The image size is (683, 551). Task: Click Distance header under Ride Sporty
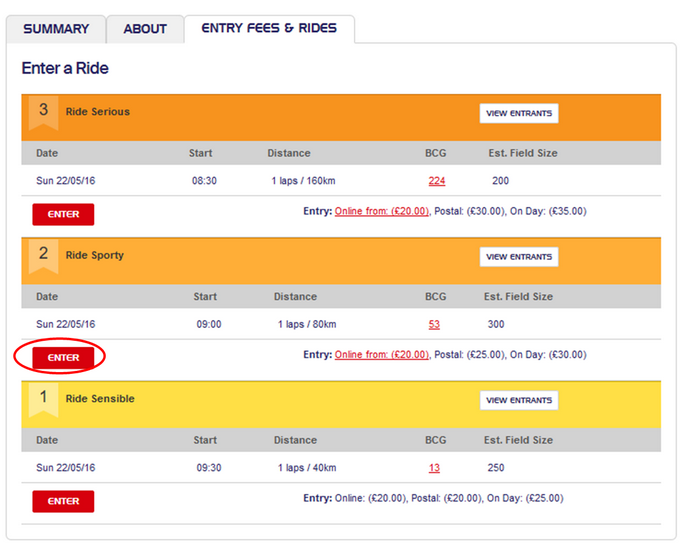click(295, 297)
